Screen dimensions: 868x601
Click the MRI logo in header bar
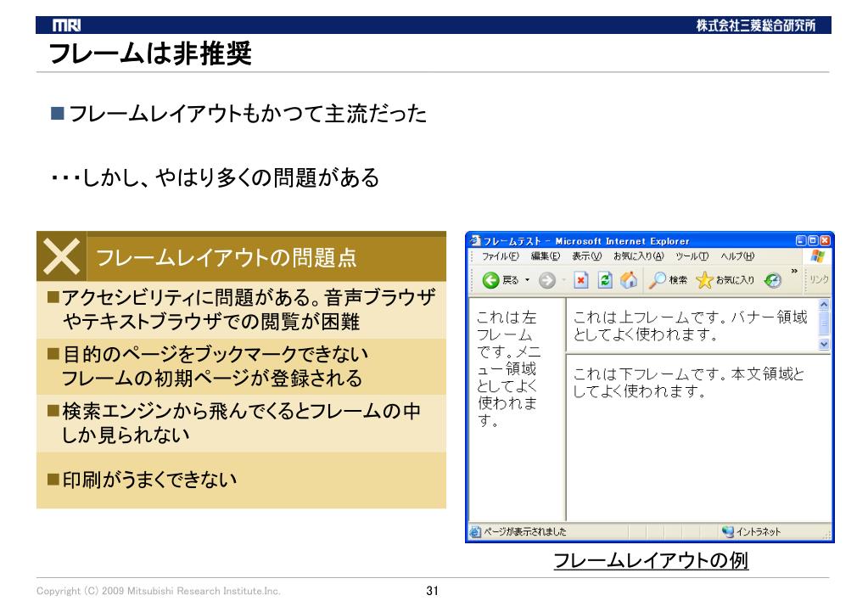pyautogui.click(x=66, y=25)
